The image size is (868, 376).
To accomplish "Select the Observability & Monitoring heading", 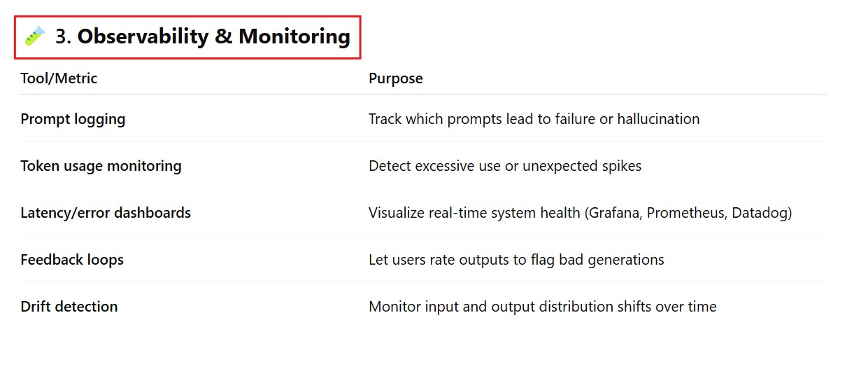I will [203, 36].
